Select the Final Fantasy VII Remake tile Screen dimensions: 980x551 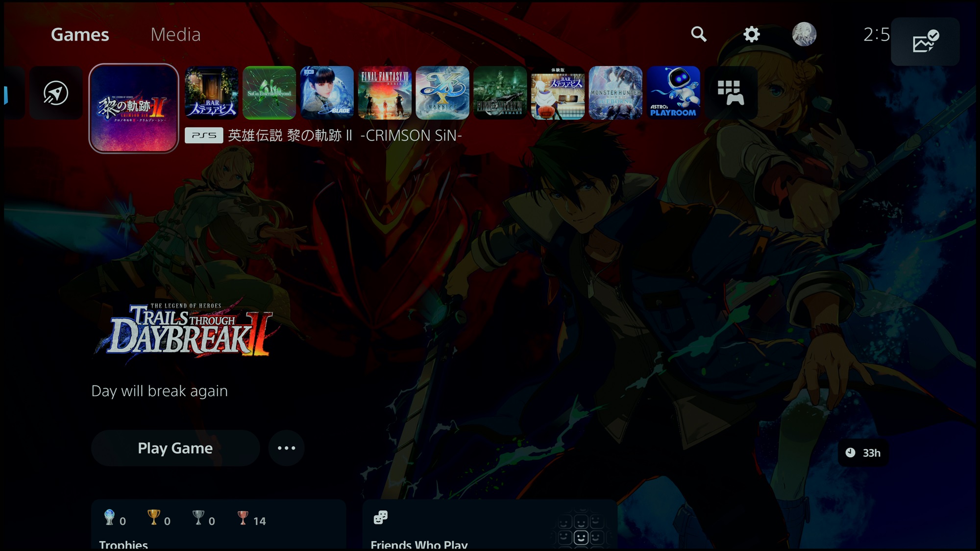pos(500,93)
